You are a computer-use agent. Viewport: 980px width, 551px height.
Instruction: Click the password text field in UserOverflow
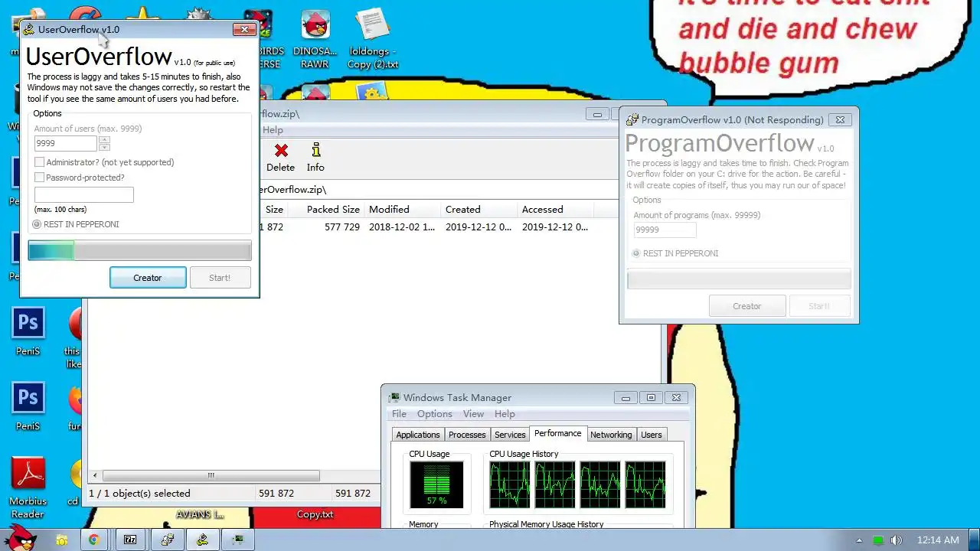[84, 194]
